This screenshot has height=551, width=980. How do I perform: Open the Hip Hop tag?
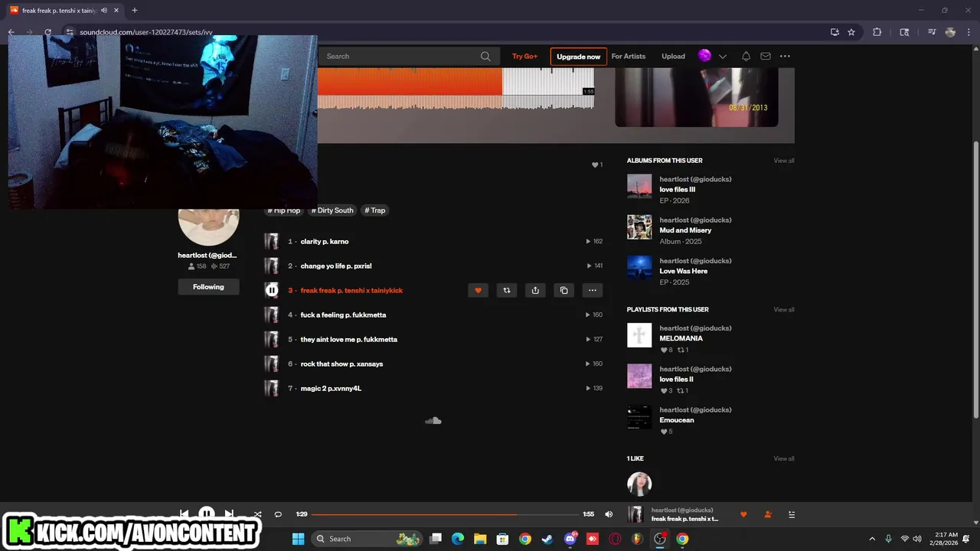click(284, 210)
